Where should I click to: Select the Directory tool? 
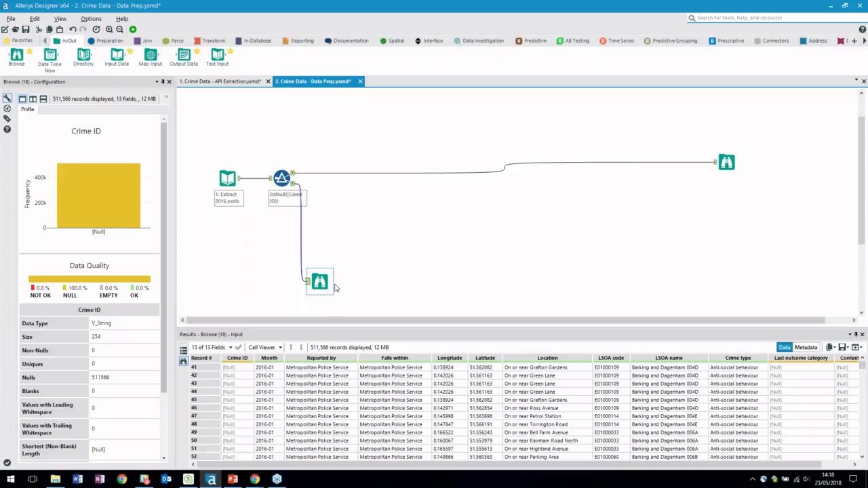(83, 57)
